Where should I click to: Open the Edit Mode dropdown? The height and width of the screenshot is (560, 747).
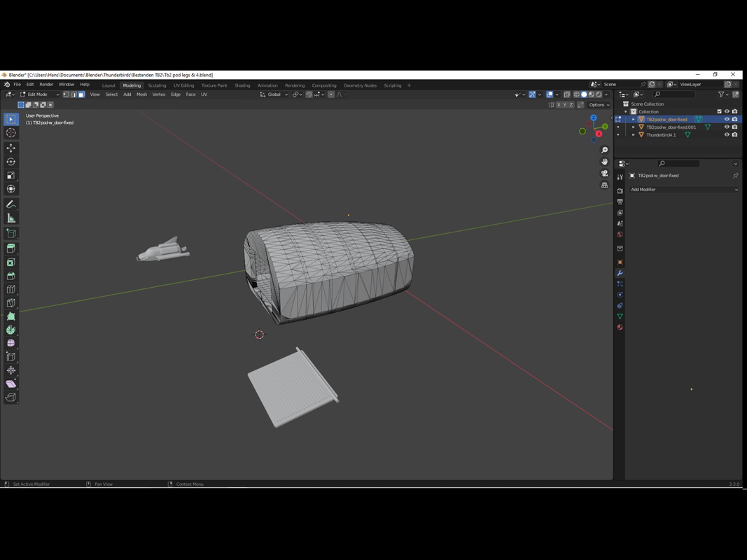coord(39,94)
